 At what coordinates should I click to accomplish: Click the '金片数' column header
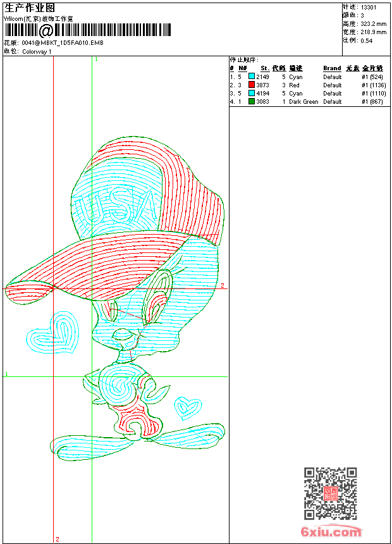click(372, 68)
